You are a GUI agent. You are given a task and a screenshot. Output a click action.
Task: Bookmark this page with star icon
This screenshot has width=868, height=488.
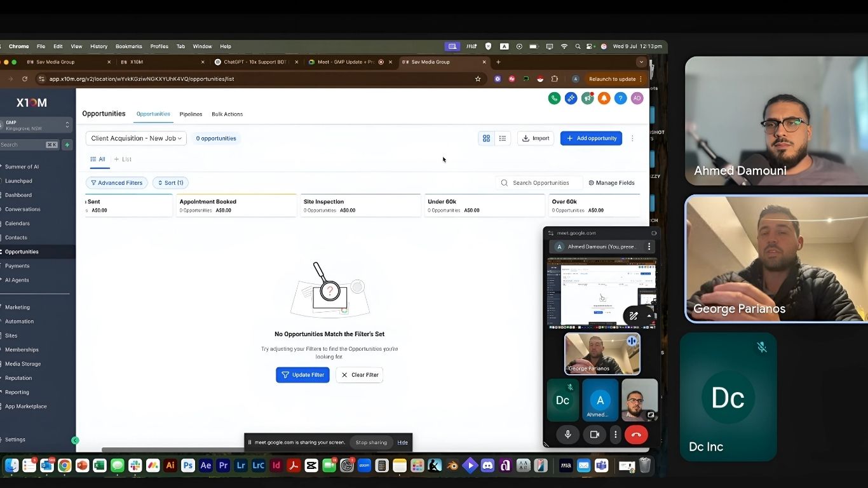[x=478, y=79]
